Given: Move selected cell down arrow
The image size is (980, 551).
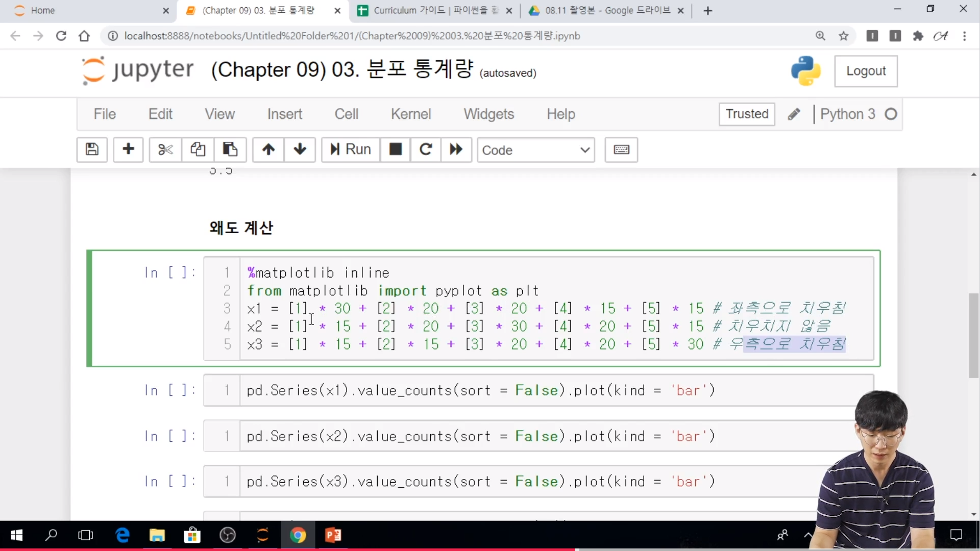Looking at the screenshot, I should coord(300,149).
